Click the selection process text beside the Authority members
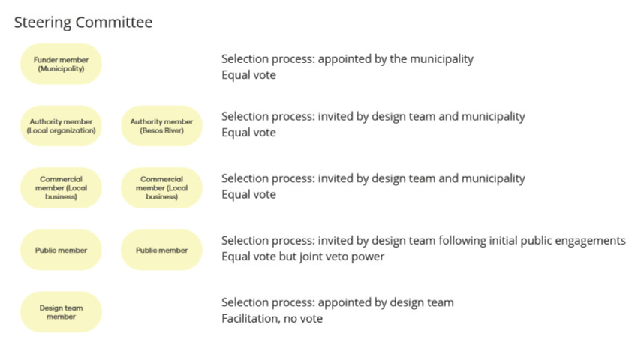The image size is (644, 348). point(373,117)
